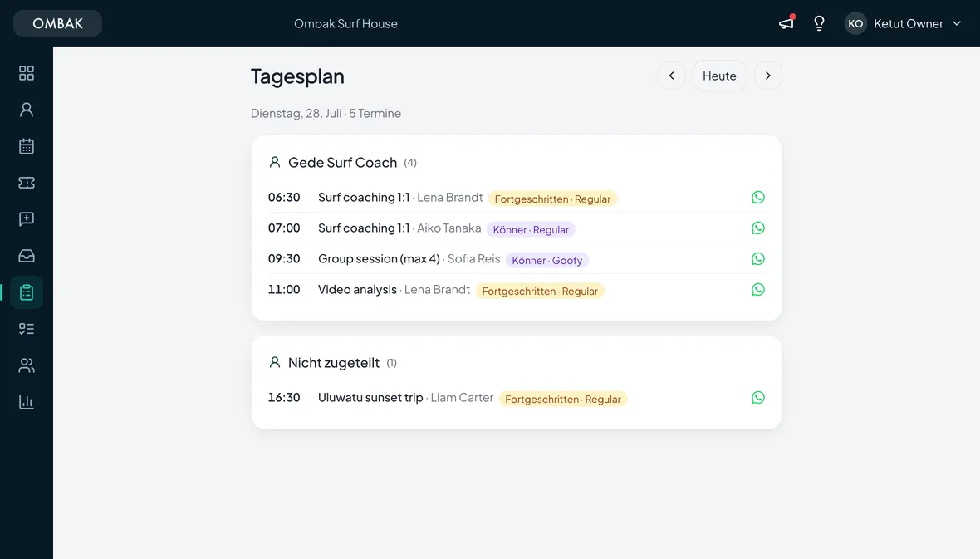
Task: WhatsApp Lena Brandt for 06:30 coaching
Action: pos(758,198)
